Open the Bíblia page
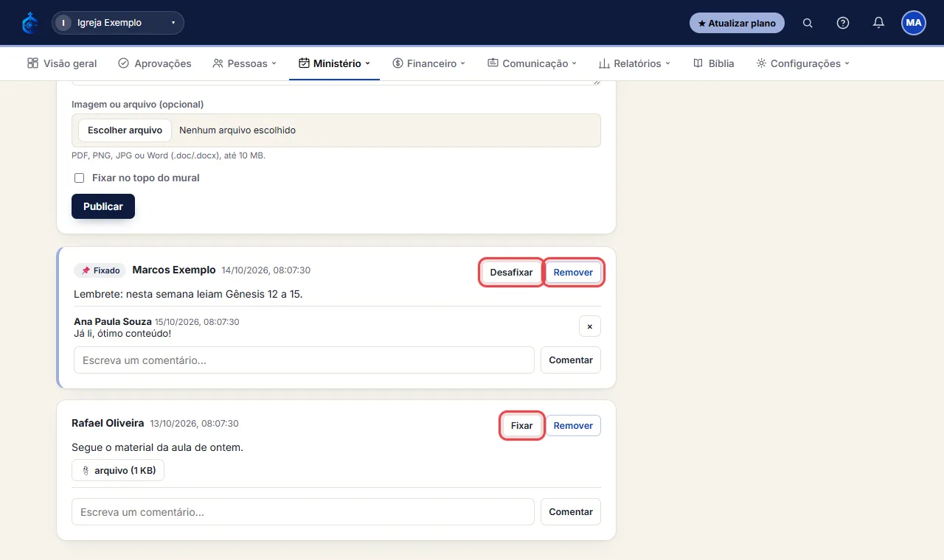944x560 pixels. [714, 63]
